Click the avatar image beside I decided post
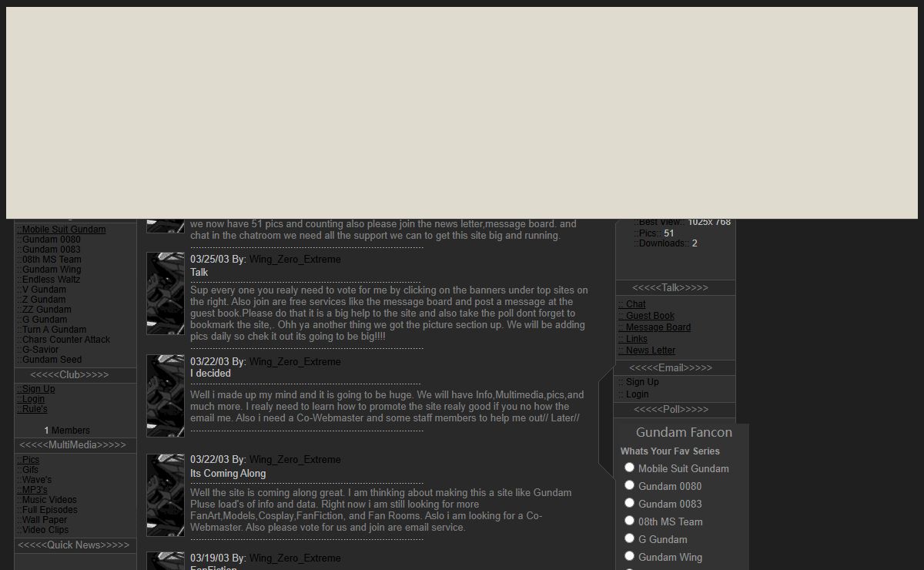This screenshot has width=924, height=570. [x=166, y=396]
